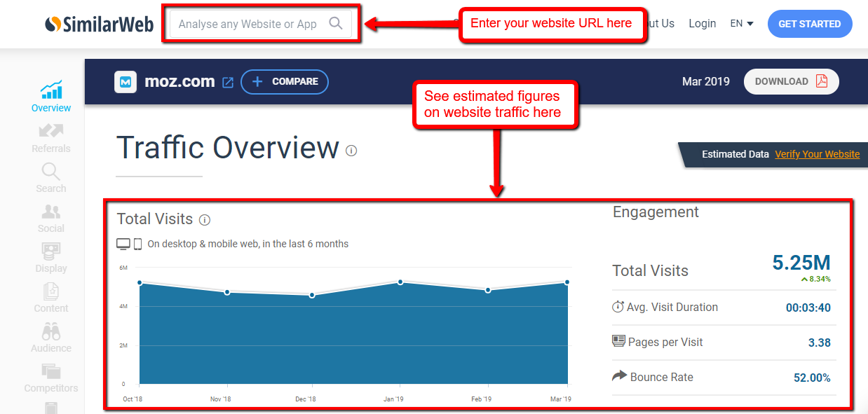Click the Feb '19 chart data point
The image size is (868, 414).
click(488, 290)
